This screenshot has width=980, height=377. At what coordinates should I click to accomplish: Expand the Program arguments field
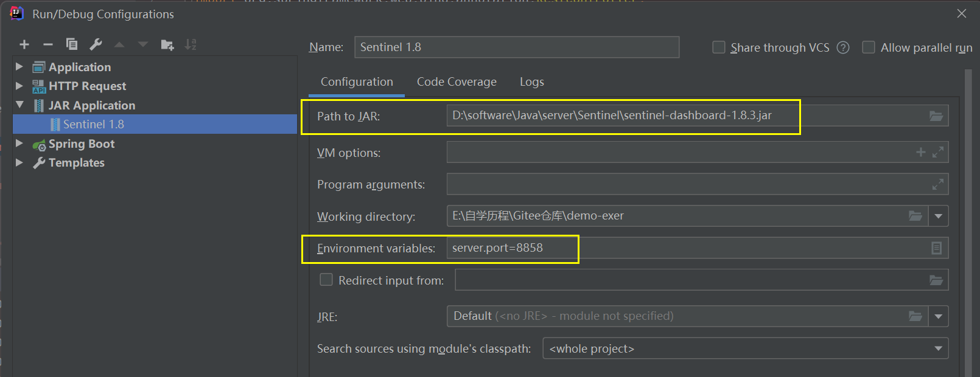pyautogui.click(x=938, y=184)
